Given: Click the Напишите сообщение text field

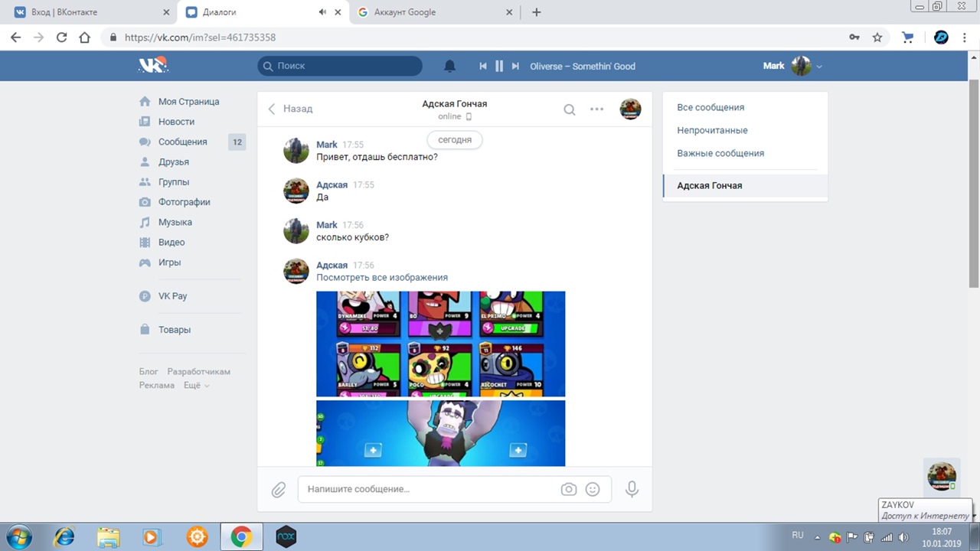Looking at the screenshot, I should point(429,489).
